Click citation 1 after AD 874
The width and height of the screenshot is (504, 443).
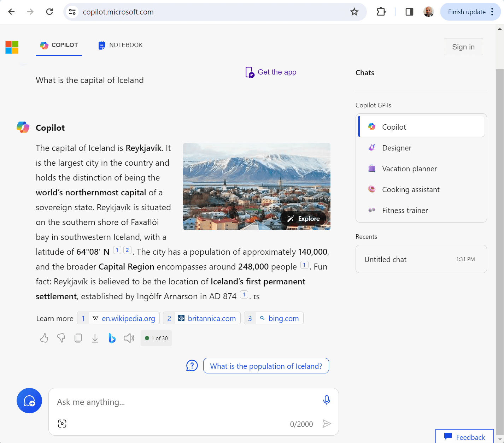click(244, 295)
